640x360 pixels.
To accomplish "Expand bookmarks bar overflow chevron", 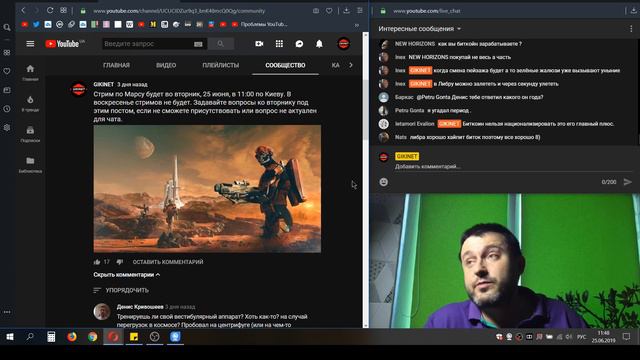I will pos(357,25).
